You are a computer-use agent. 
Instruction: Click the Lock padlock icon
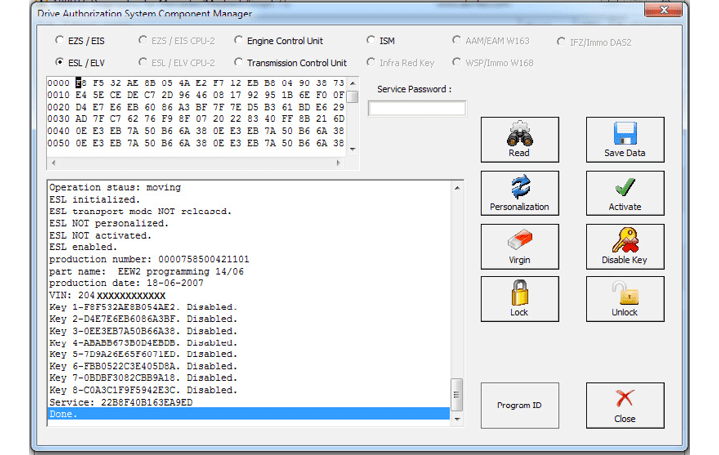519,293
